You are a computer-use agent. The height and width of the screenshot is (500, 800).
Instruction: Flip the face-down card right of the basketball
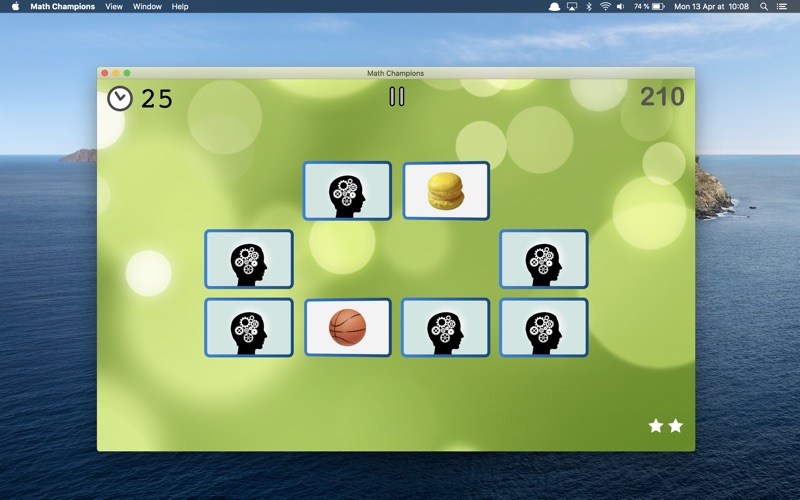click(x=446, y=327)
